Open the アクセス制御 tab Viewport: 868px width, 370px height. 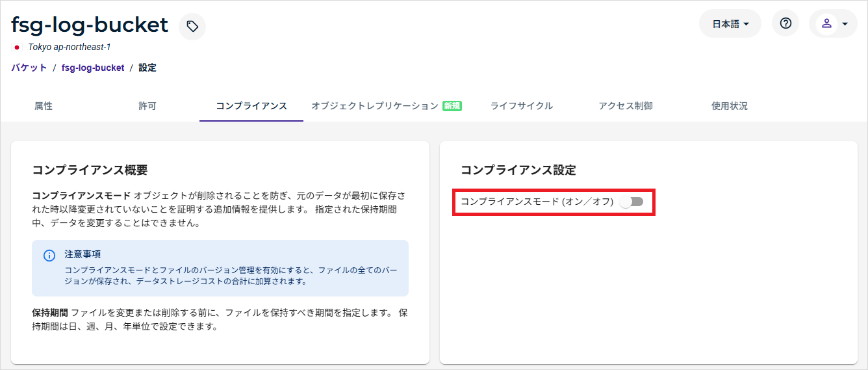[626, 106]
